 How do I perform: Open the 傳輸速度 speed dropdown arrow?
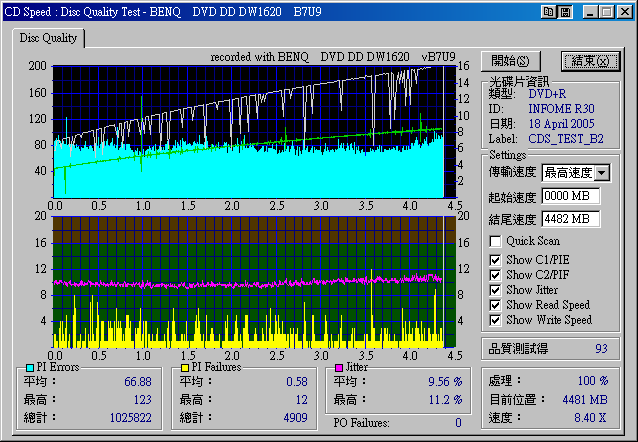click(x=602, y=174)
